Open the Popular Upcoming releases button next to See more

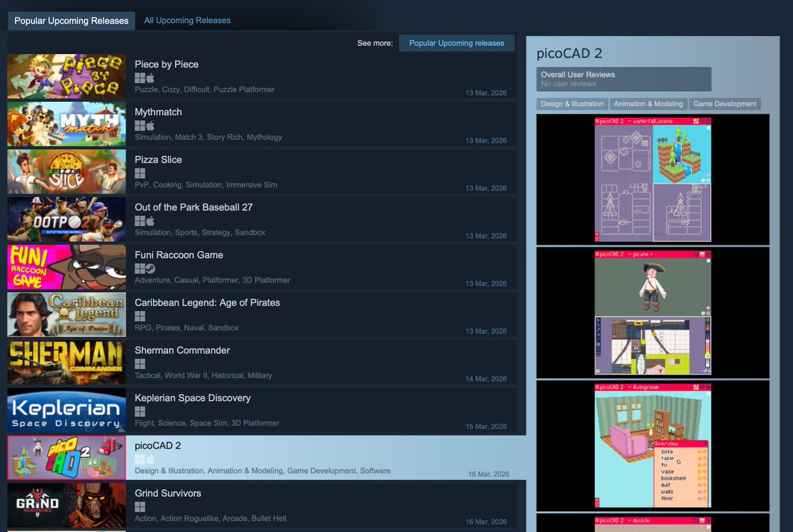tap(456, 42)
